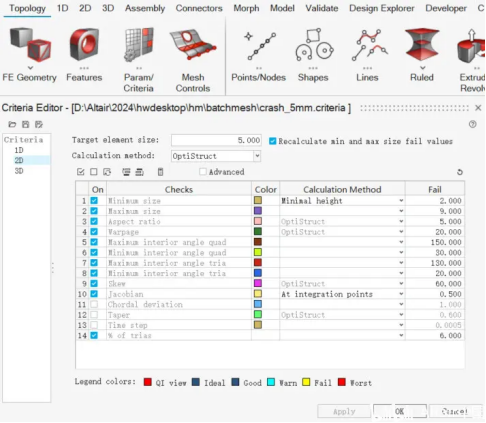Image resolution: width=486 pixels, height=423 pixels.
Task: Select 1D in the Criteria tree
Action: coord(19,150)
